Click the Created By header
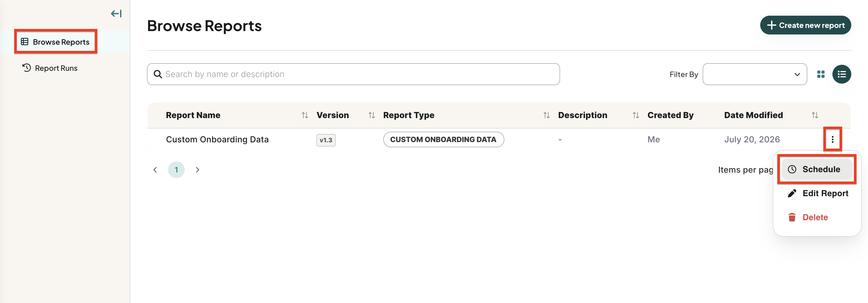 (670, 115)
